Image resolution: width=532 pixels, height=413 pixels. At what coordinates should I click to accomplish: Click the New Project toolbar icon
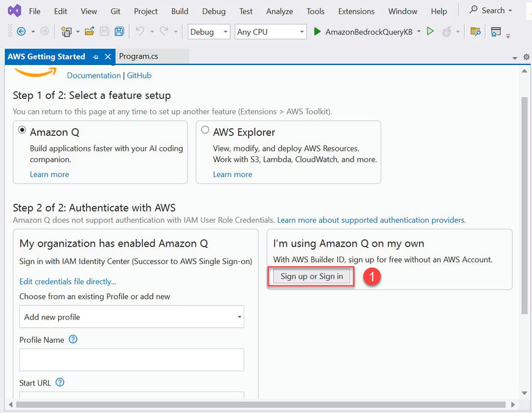(x=66, y=32)
